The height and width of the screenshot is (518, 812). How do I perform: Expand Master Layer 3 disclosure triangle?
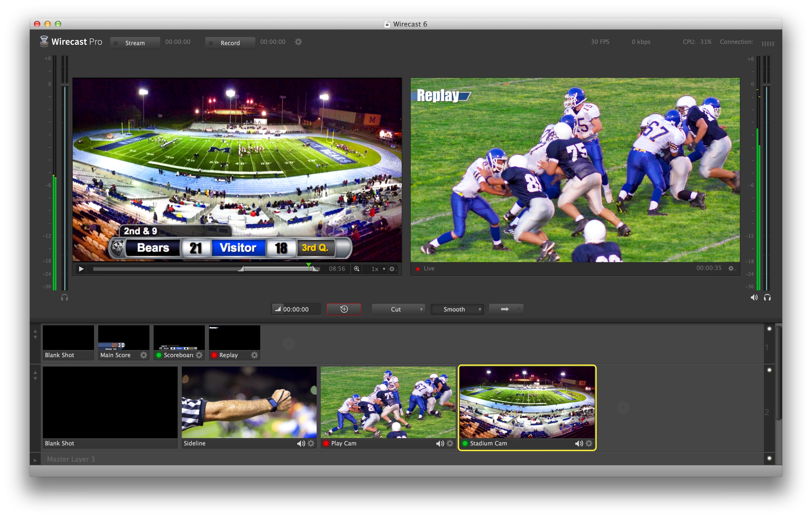(35, 460)
